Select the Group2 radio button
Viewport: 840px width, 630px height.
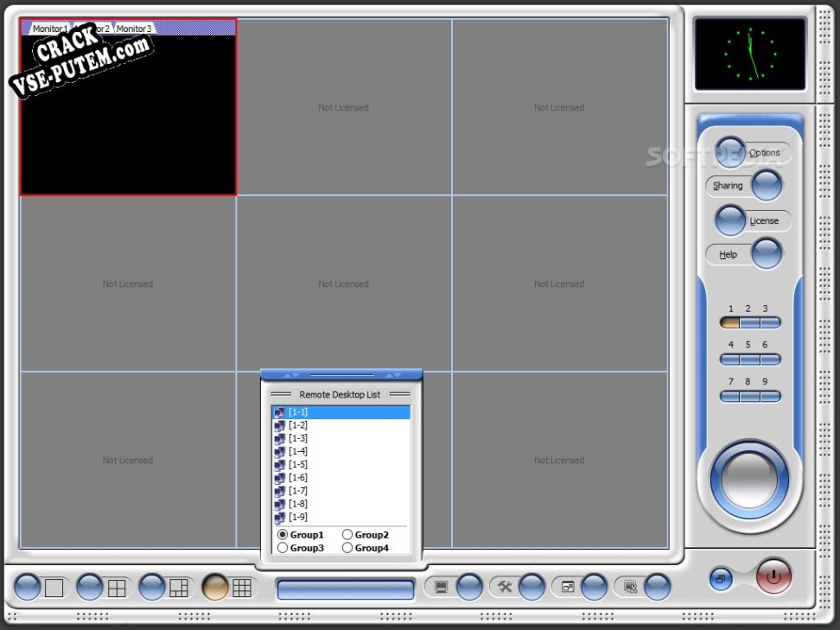[x=348, y=535]
